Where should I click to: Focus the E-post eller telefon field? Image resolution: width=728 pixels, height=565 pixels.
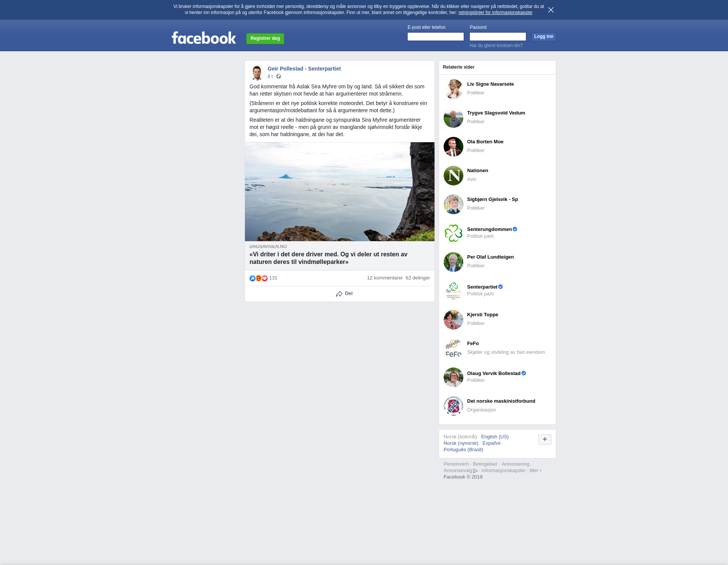[436, 36]
